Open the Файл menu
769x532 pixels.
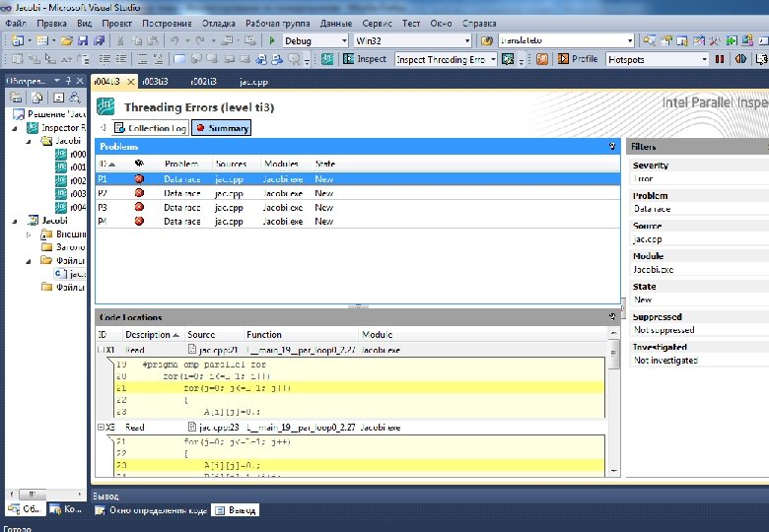pyautogui.click(x=16, y=23)
